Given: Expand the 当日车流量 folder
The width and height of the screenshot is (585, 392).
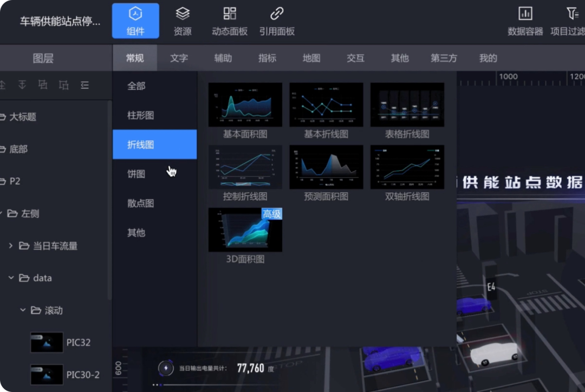Looking at the screenshot, I should pyautogui.click(x=11, y=245).
